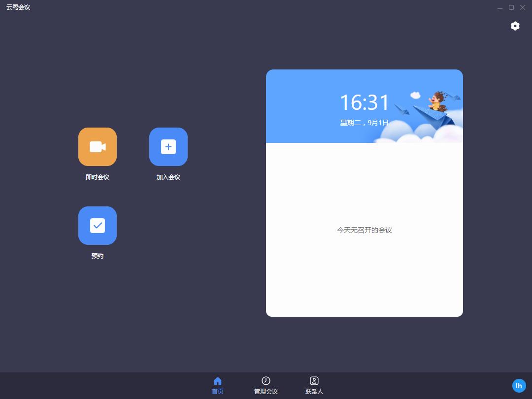The height and width of the screenshot is (399, 532).
Task: Go to the 管理会议 tab label
Action: [266, 392]
